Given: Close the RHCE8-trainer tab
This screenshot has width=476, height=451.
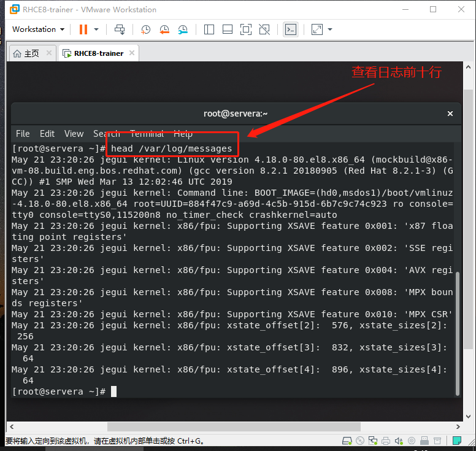Looking at the screenshot, I should coord(132,53).
